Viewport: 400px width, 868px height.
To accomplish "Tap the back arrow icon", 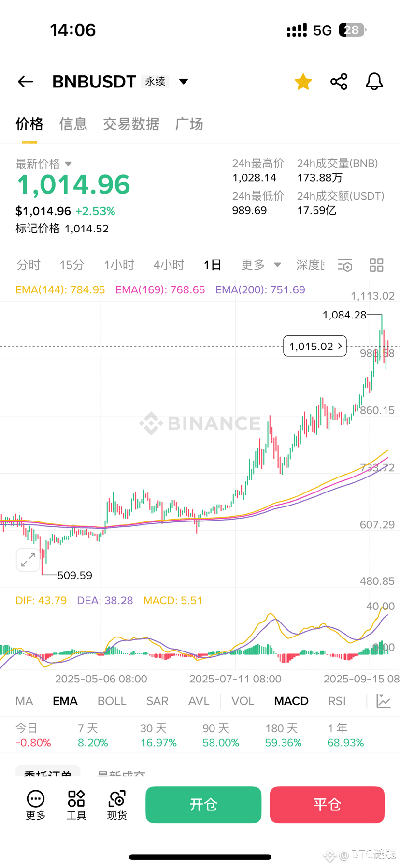I will 25,82.
